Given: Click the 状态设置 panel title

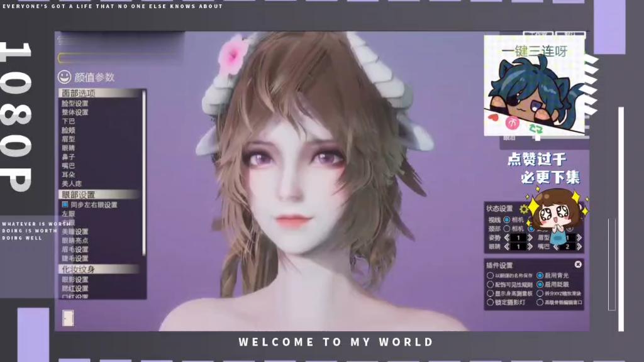Looking at the screenshot, I should tap(500, 209).
